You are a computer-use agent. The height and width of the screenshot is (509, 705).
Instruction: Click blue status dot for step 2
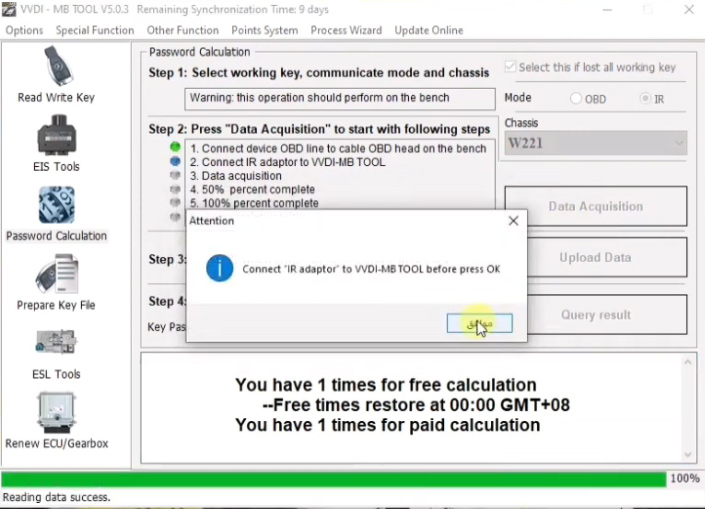[x=175, y=161]
